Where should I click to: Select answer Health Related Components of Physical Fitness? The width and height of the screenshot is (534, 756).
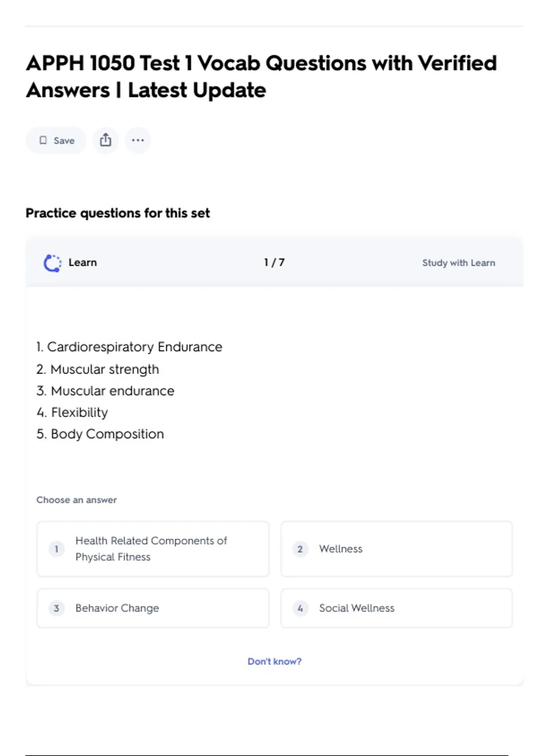[x=151, y=549]
